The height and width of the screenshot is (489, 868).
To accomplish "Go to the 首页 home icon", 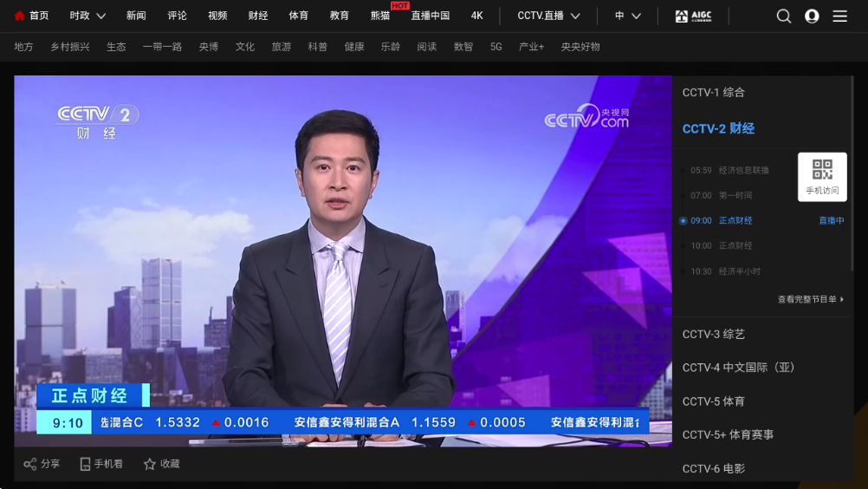I will (x=19, y=16).
